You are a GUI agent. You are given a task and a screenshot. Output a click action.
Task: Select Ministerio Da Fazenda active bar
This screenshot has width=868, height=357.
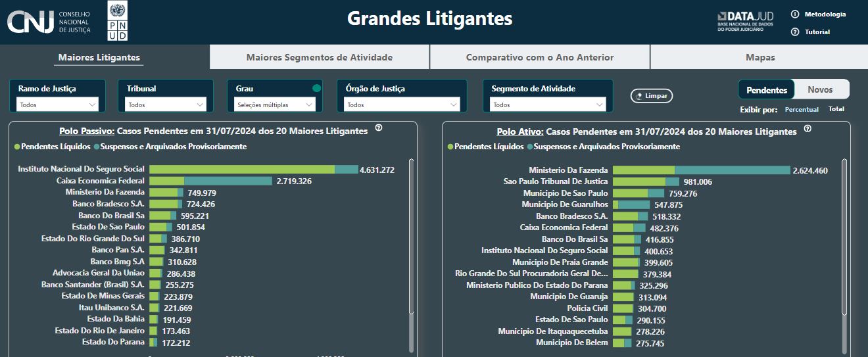pos(702,170)
